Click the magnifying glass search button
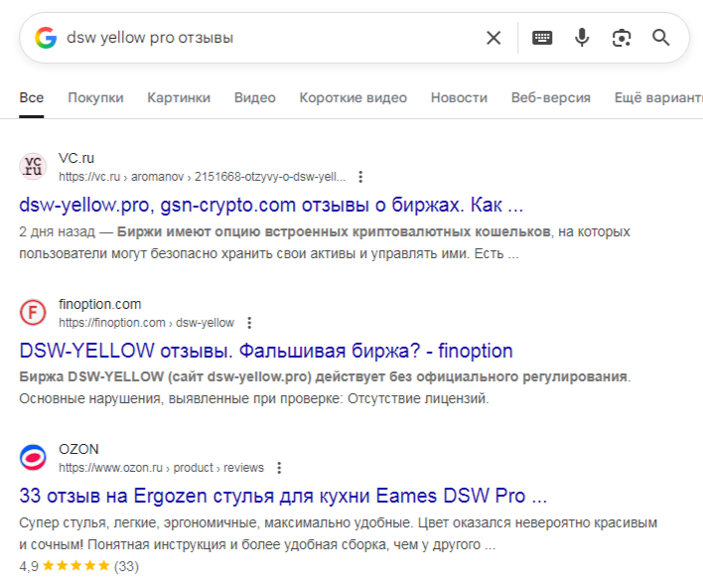 point(661,38)
